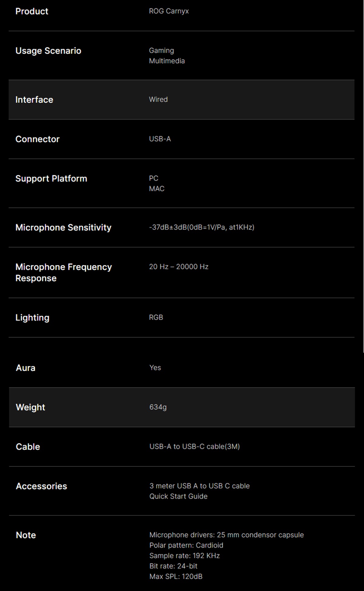The height and width of the screenshot is (591, 364).
Task: Click the 'Wired' interface value
Action: pyautogui.click(x=158, y=99)
